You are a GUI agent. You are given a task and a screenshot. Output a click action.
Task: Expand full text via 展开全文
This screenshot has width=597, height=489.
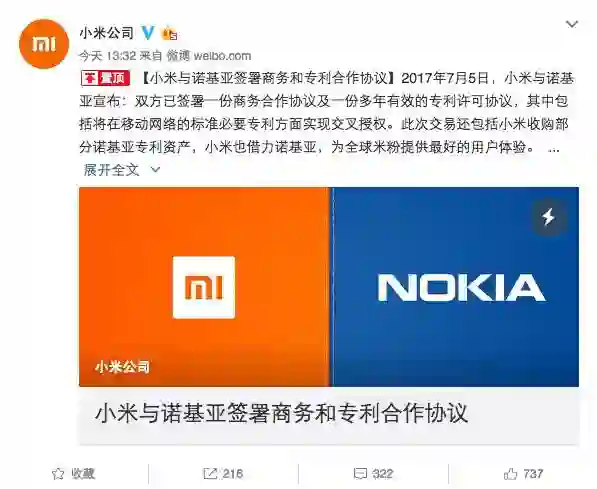pyautogui.click(x=111, y=170)
